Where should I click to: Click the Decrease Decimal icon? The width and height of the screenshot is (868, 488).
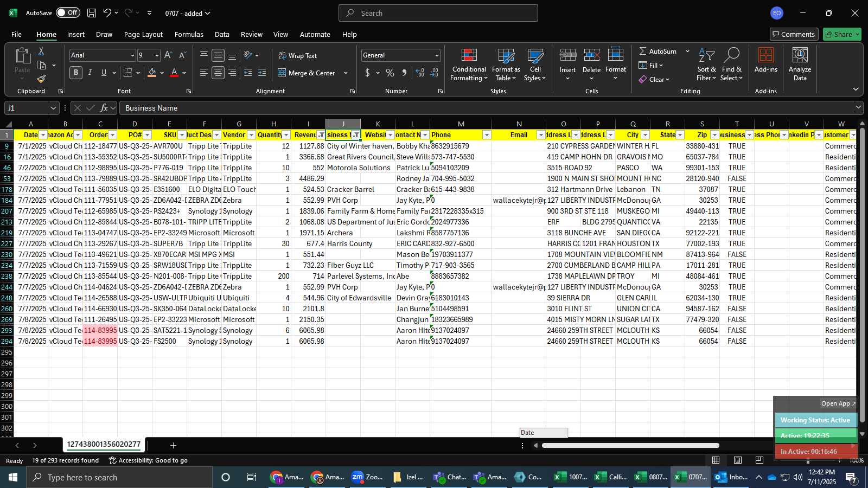coord(434,73)
